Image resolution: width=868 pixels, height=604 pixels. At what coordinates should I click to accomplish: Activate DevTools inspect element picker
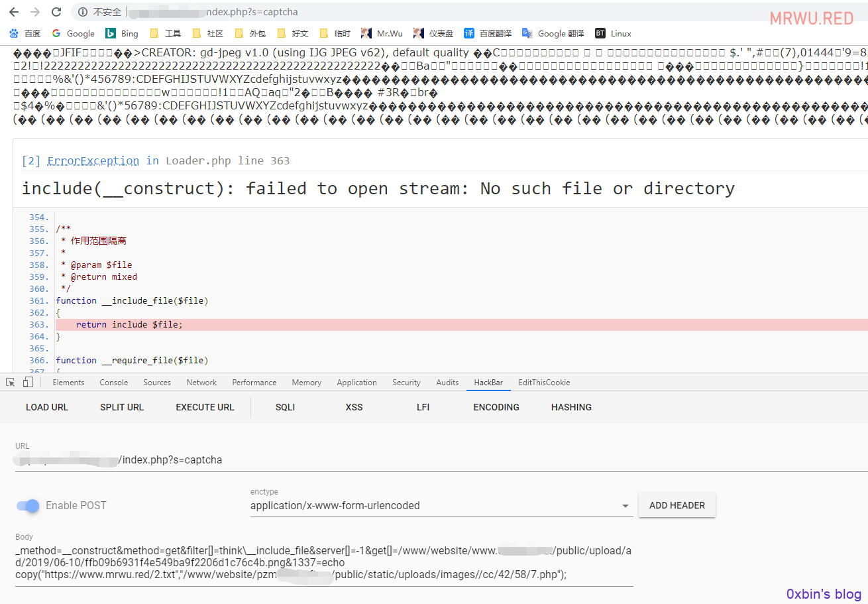(11, 383)
